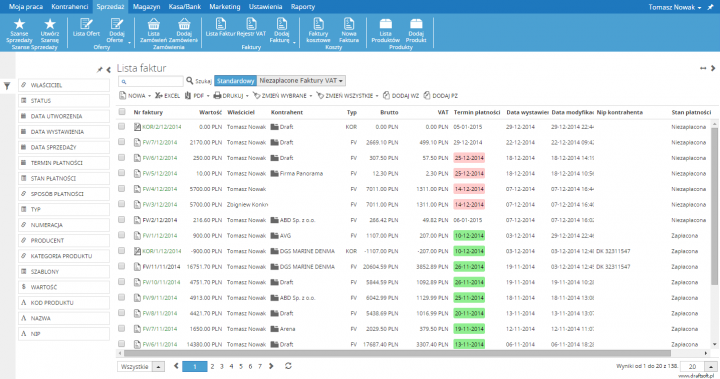Collapse filter panel with left chevron

(x=108, y=70)
